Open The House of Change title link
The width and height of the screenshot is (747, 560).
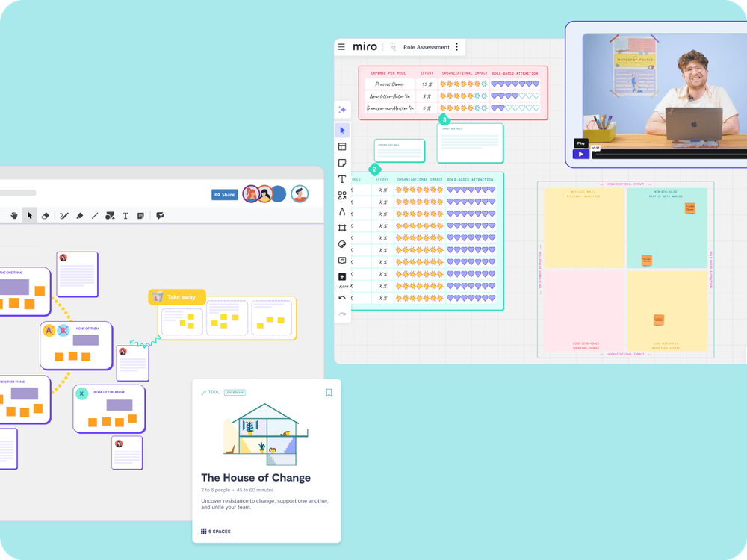tap(255, 478)
